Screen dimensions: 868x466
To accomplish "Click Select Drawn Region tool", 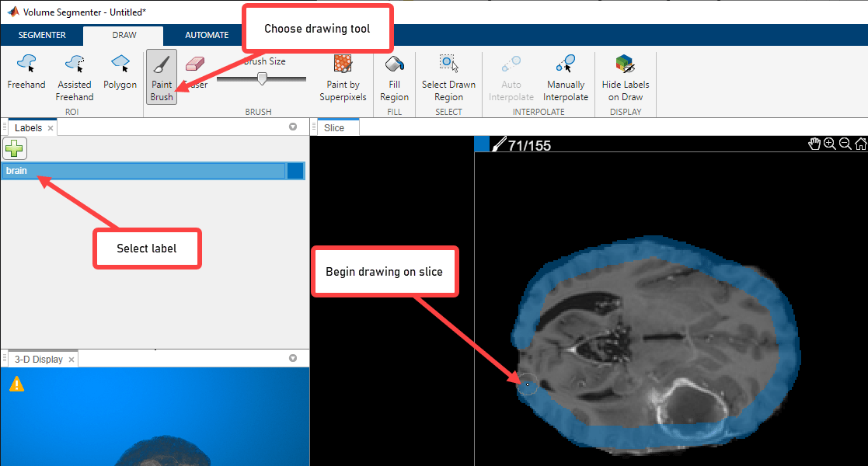I will (x=448, y=78).
